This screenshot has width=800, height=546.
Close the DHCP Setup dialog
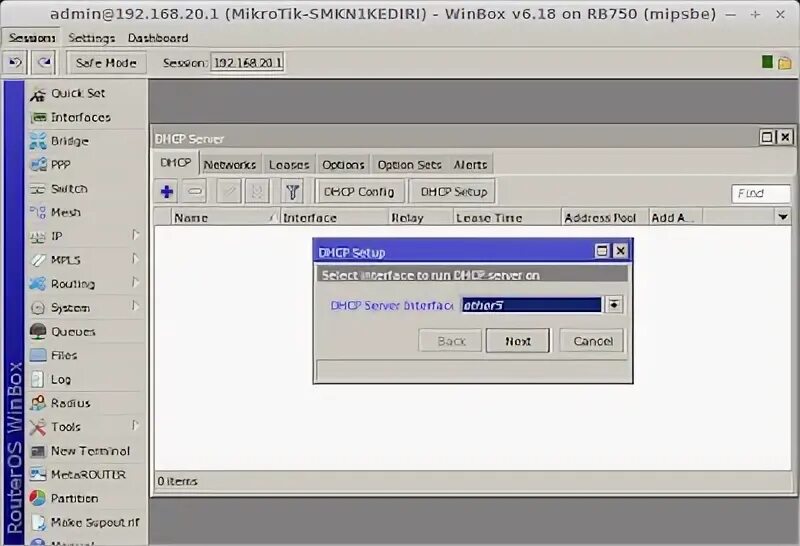click(620, 251)
